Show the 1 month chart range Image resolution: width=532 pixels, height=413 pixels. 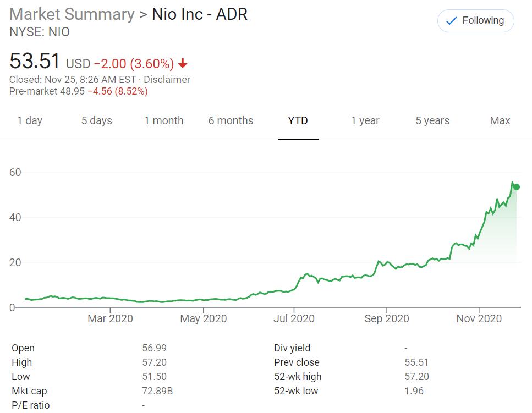click(x=164, y=120)
